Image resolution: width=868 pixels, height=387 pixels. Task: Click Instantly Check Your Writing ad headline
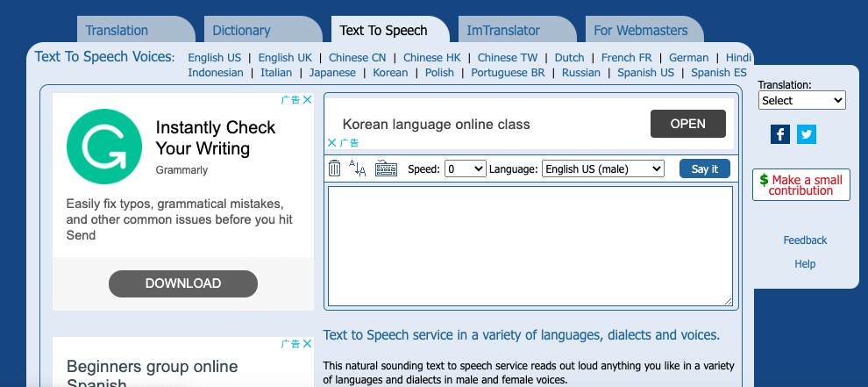pos(216,138)
